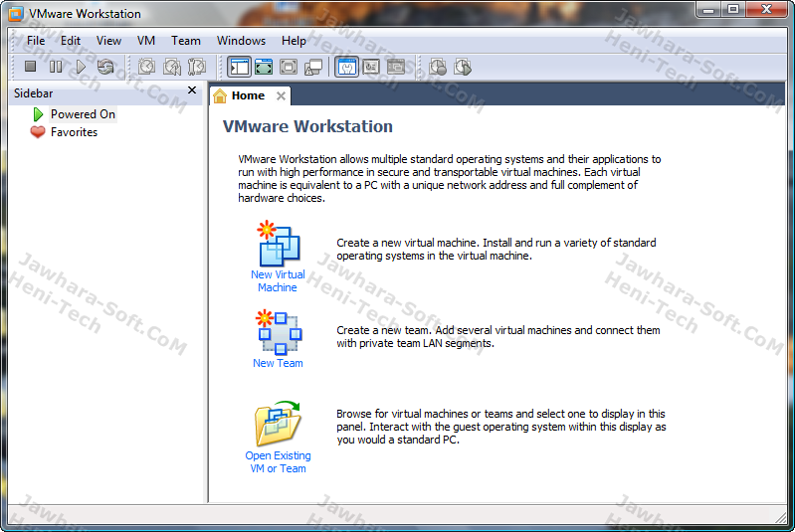Click the Quick Switch mode icon

click(x=264, y=67)
